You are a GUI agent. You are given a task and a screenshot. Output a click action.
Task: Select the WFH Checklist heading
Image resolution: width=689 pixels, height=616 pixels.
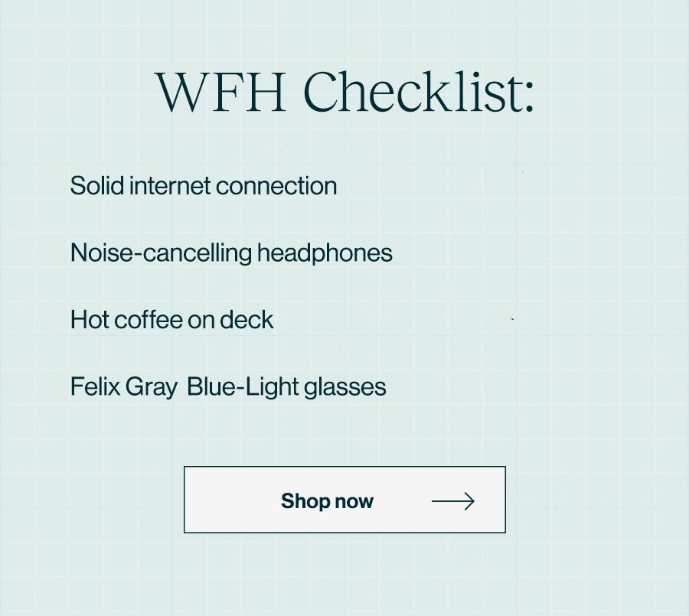tap(345, 93)
